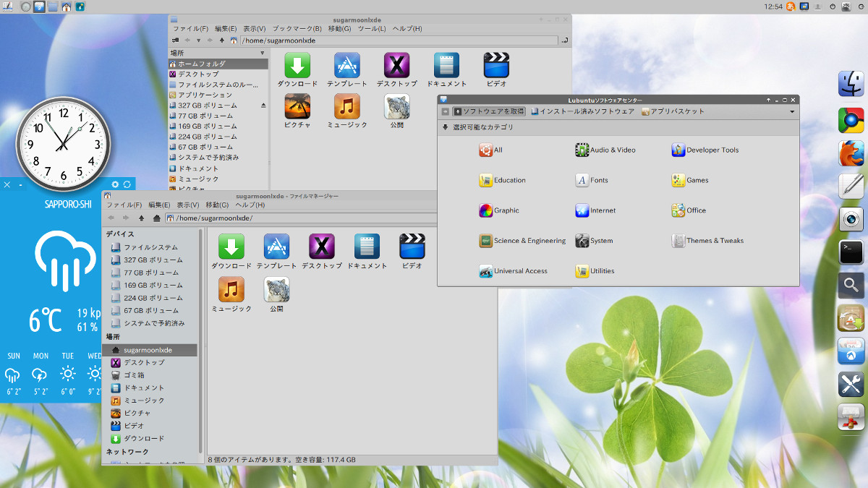Open the magnifier search dock icon
Image resolution: width=868 pixels, height=488 pixels.
(x=851, y=286)
